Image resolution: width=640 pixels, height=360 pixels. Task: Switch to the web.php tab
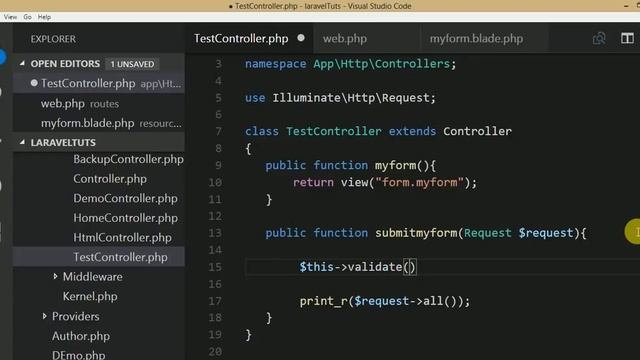(345, 38)
